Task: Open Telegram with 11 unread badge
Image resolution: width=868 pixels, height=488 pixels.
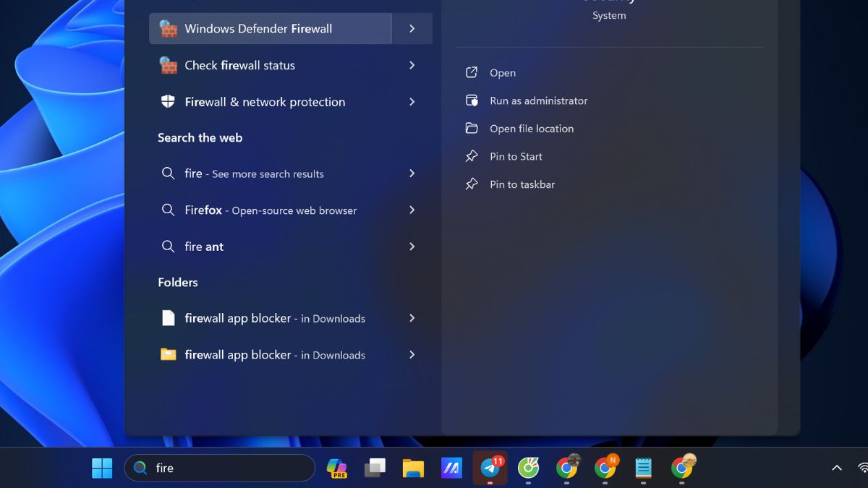Action: (x=490, y=468)
